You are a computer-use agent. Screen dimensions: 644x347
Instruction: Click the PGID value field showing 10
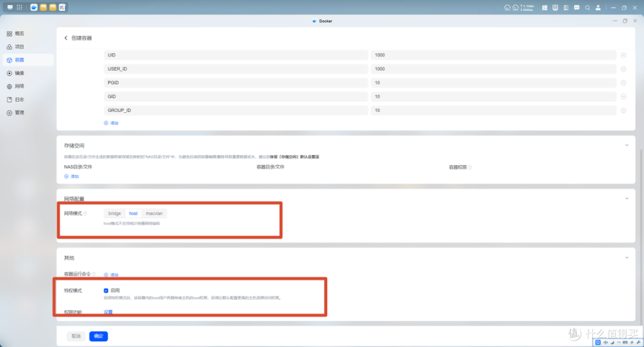tap(493, 82)
